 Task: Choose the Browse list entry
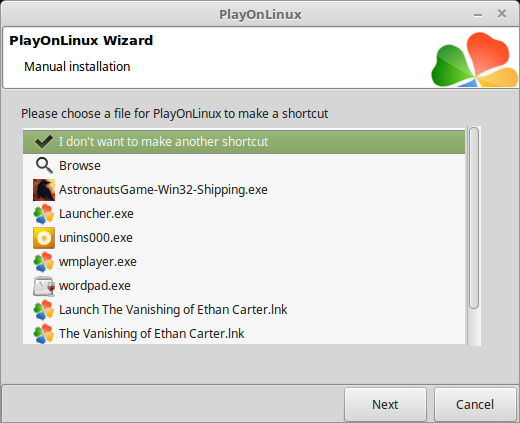point(244,166)
